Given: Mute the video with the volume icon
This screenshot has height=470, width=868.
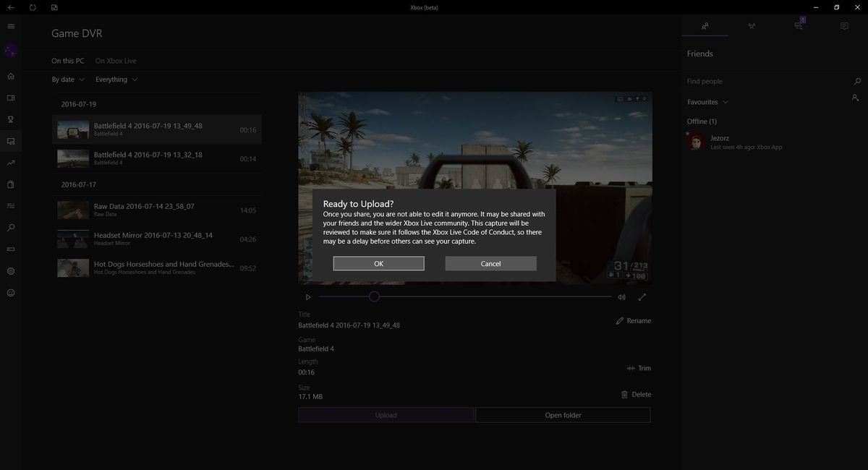Looking at the screenshot, I should click(x=621, y=296).
